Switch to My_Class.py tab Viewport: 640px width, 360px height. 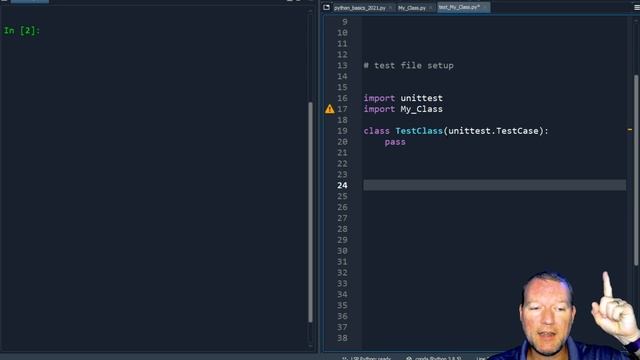[x=412, y=8]
